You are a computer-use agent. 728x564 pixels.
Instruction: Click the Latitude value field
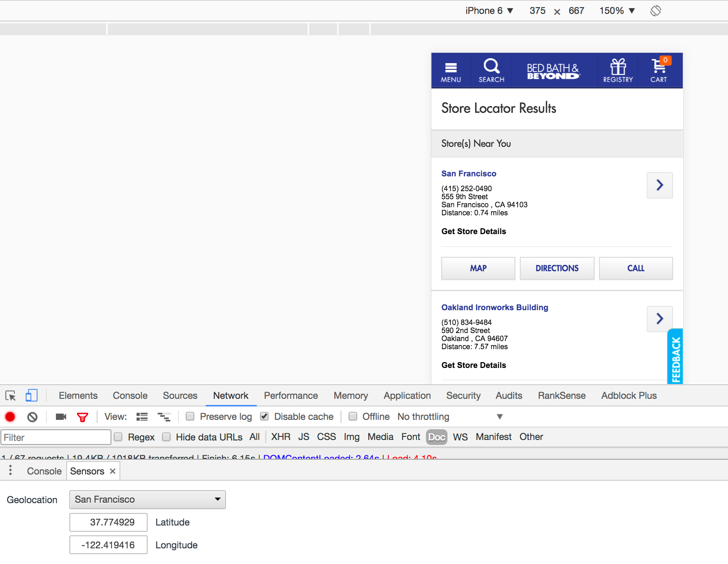(108, 522)
